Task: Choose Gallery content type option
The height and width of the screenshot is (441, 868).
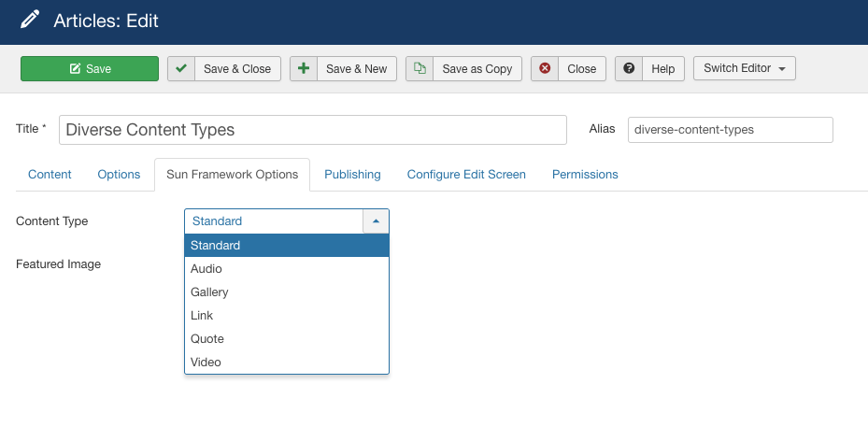Action: point(209,292)
